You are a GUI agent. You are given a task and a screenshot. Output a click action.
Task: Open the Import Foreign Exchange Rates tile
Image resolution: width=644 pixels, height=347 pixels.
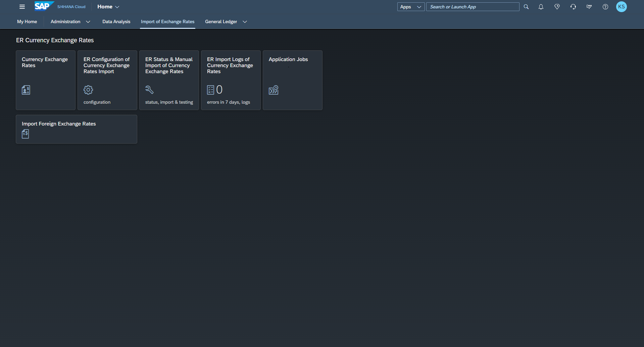[x=77, y=129]
